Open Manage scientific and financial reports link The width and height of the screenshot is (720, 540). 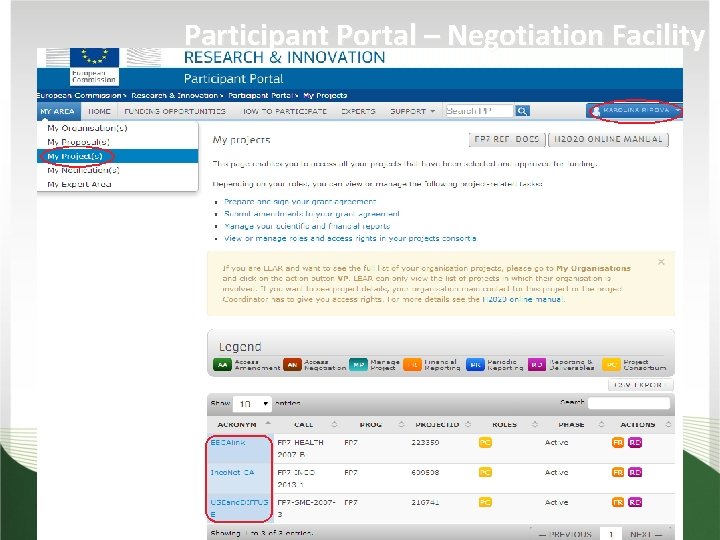click(x=307, y=226)
